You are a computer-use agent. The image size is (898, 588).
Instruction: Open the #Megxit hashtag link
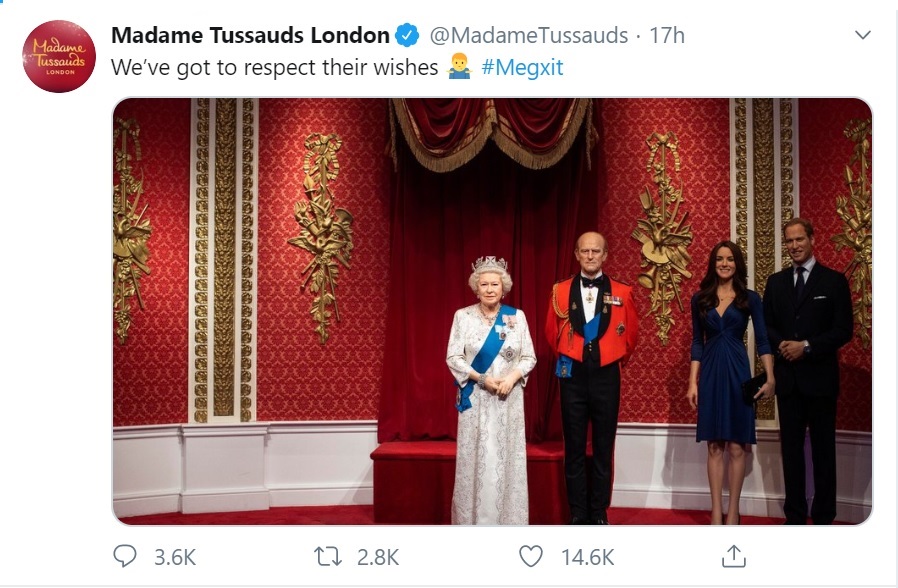522,68
